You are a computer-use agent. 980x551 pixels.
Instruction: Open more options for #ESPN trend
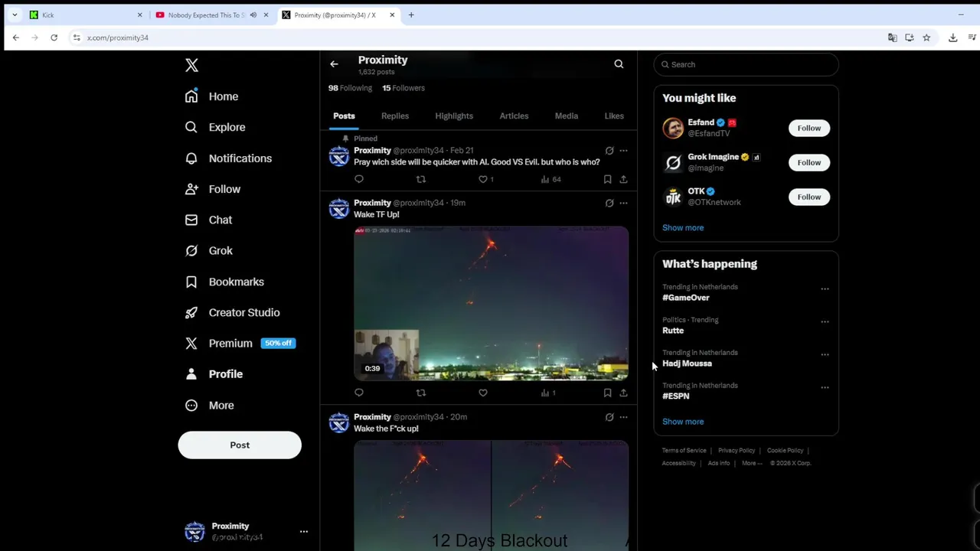click(825, 388)
